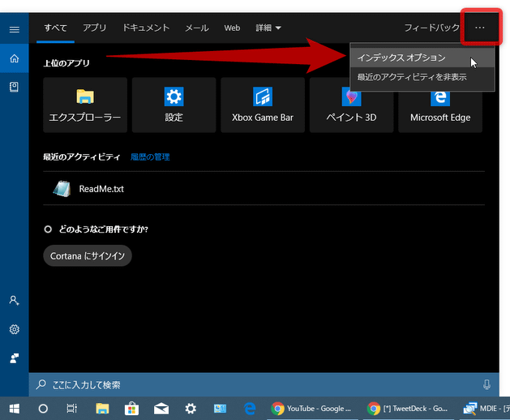Open the ReadMe.txt recent activity item
The image size is (510, 420).
[264, 189]
